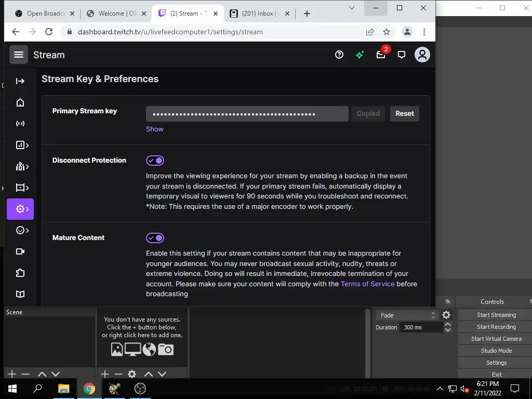532x399 pixels.
Task: Open notifications inbox with red badge
Action: click(x=381, y=54)
